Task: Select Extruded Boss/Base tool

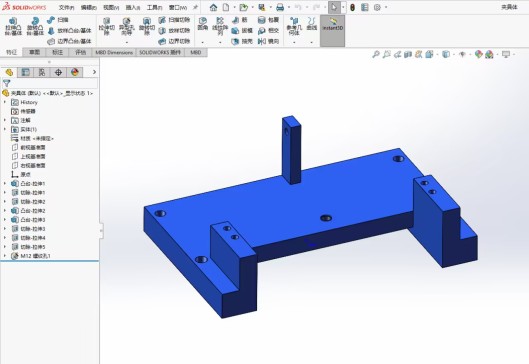Action: [x=13, y=27]
